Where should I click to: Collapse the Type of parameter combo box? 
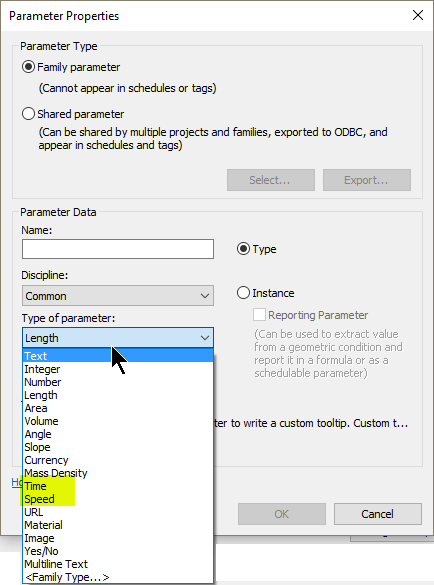pos(118,338)
